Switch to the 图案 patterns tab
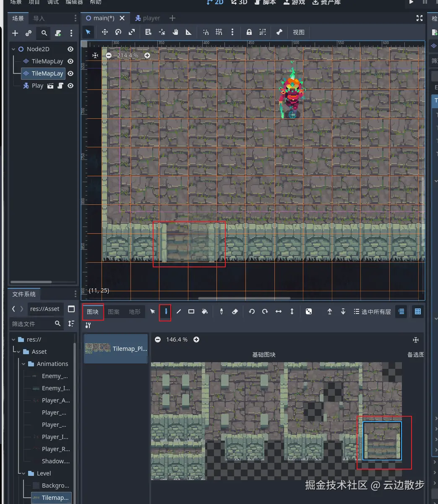Viewport: 438px width, 504px height. click(x=114, y=312)
